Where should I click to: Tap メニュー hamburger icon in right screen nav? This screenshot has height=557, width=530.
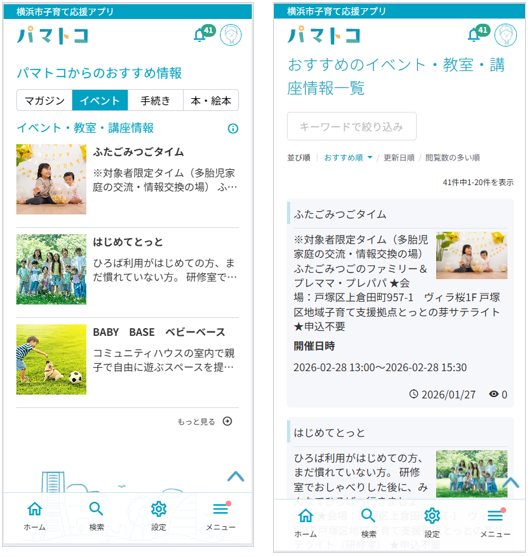(496, 515)
